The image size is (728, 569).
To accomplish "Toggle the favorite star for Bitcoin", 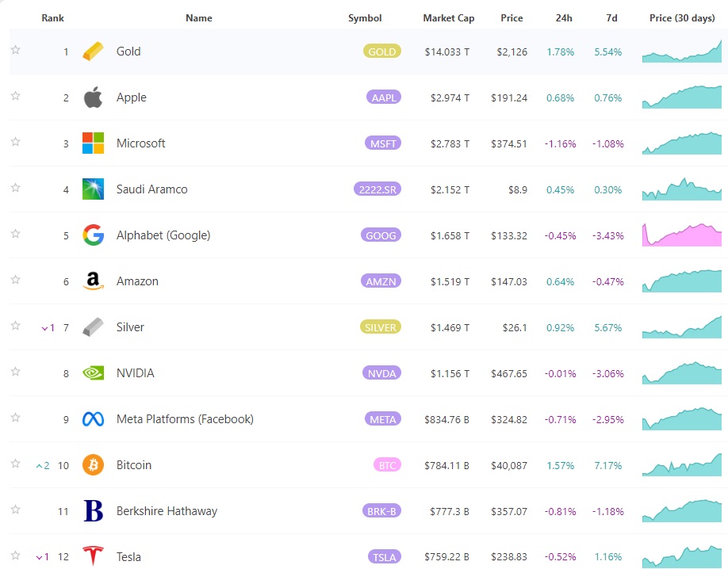I will click(x=15, y=464).
